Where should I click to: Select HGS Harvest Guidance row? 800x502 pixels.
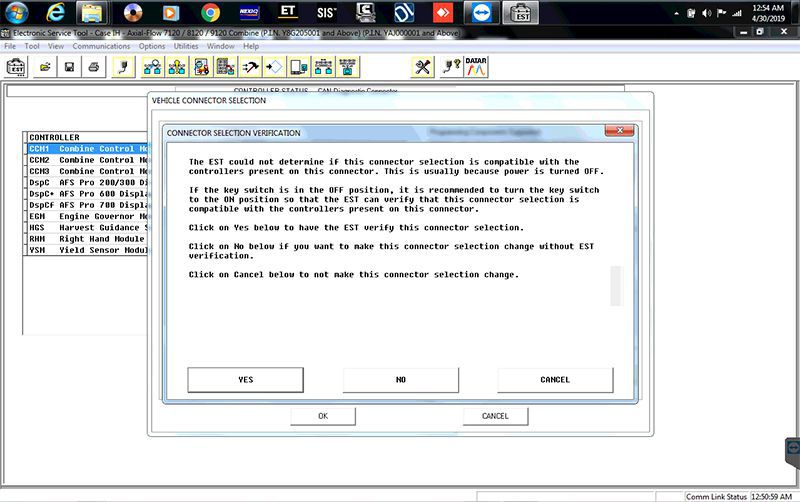click(x=87, y=228)
